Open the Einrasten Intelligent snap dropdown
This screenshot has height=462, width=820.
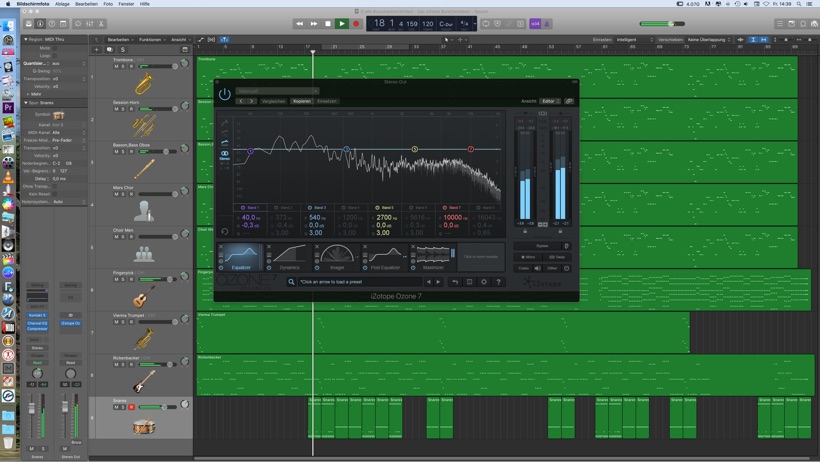[x=634, y=39]
